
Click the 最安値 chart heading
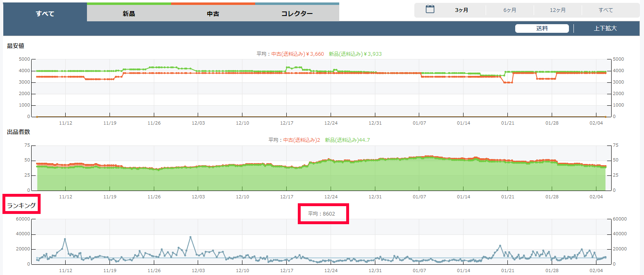[x=16, y=46]
